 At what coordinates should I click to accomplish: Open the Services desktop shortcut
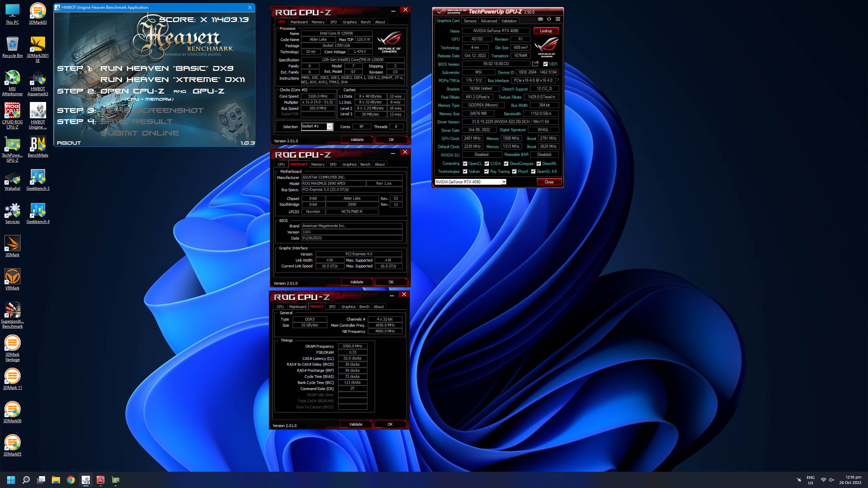(x=12, y=213)
